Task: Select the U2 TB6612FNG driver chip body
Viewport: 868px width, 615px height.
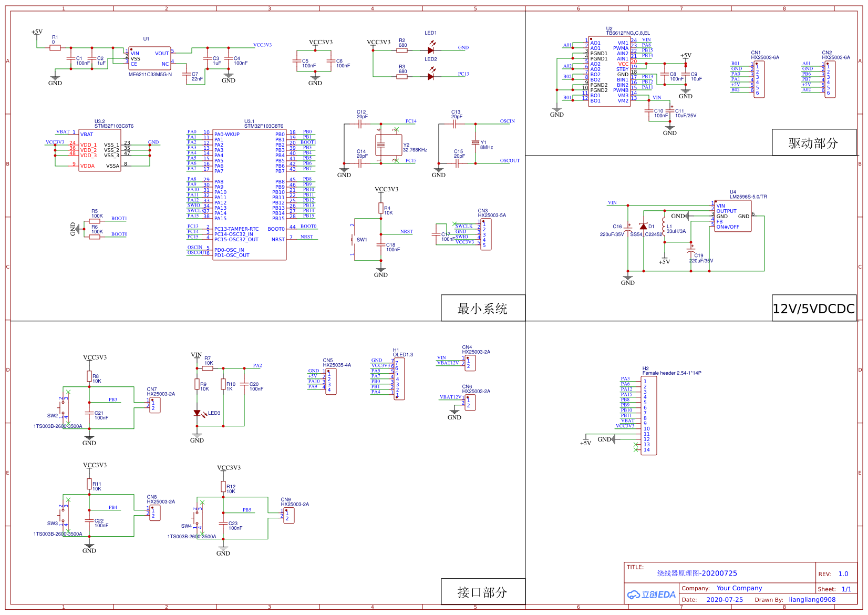Action: pos(609,71)
